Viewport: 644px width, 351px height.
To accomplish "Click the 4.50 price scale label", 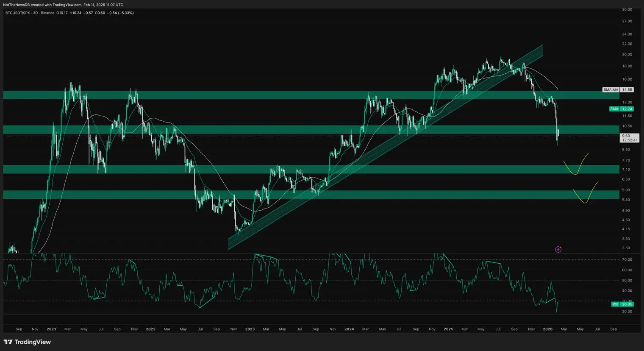I will (x=626, y=220).
